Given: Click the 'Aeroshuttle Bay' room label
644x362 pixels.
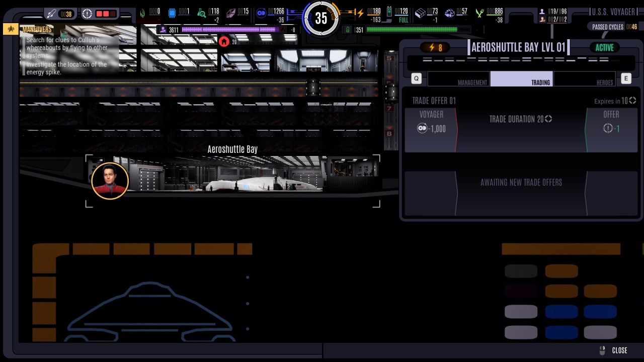Looking at the screenshot, I should point(232,149).
